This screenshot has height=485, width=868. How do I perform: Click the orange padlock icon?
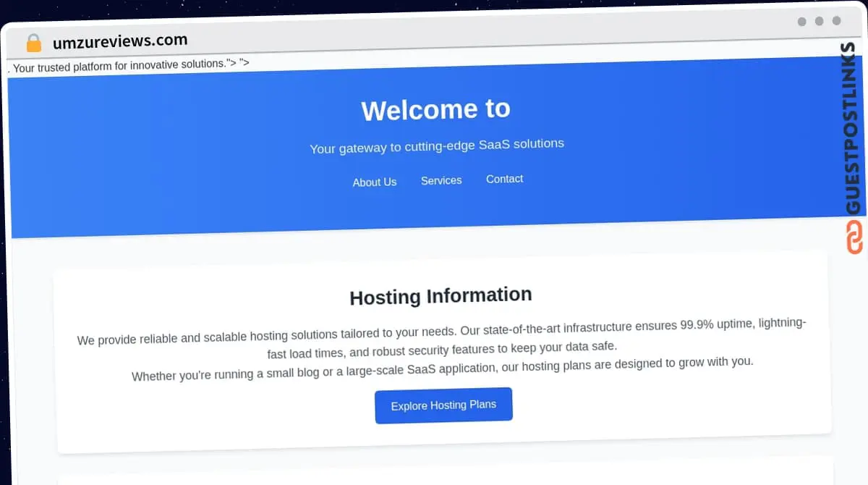coord(34,43)
